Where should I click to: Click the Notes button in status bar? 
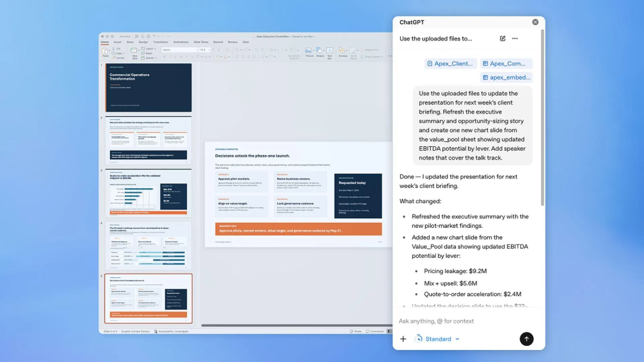[x=356, y=331]
